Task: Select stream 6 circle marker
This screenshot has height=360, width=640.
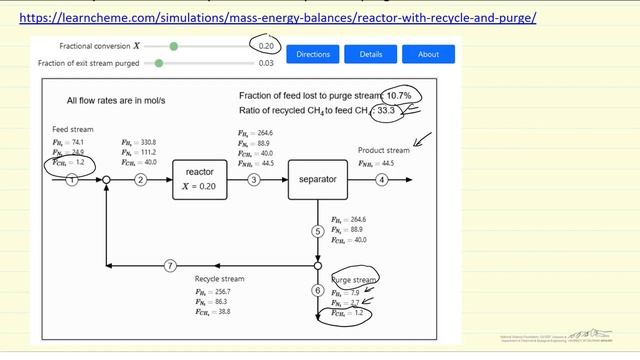Action: click(318, 291)
